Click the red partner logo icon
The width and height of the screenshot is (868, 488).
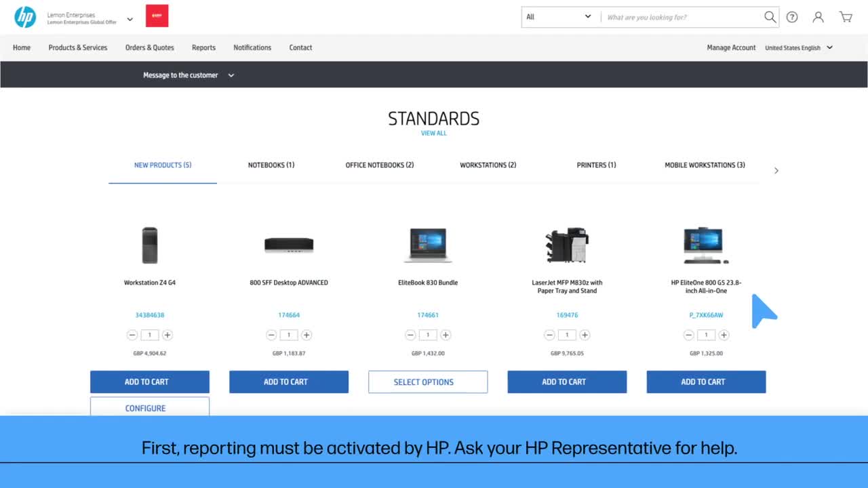[x=157, y=16]
